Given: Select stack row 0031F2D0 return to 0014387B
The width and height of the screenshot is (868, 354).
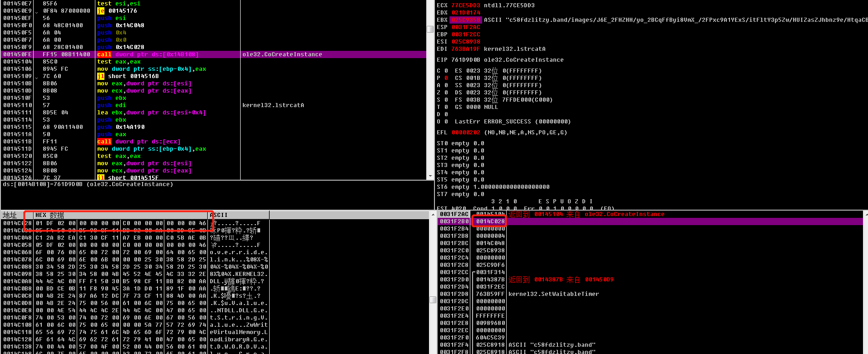Looking at the screenshot, I should pos(650,280).
